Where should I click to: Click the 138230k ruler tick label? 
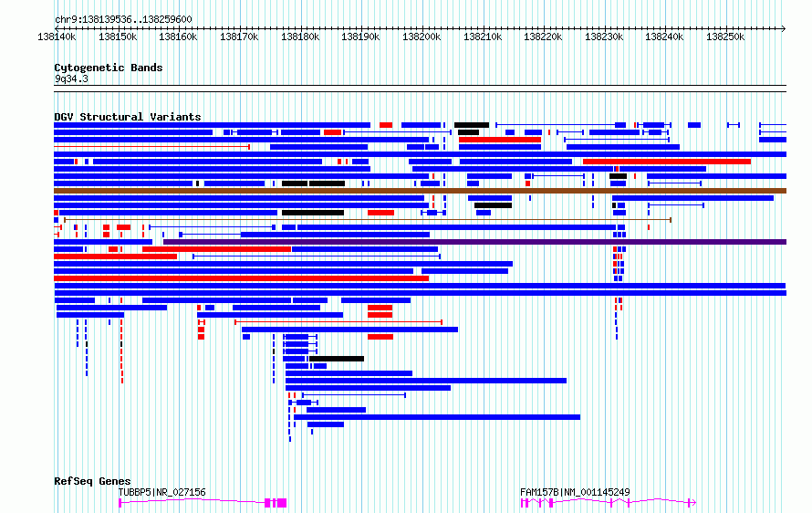coord(604,37)
